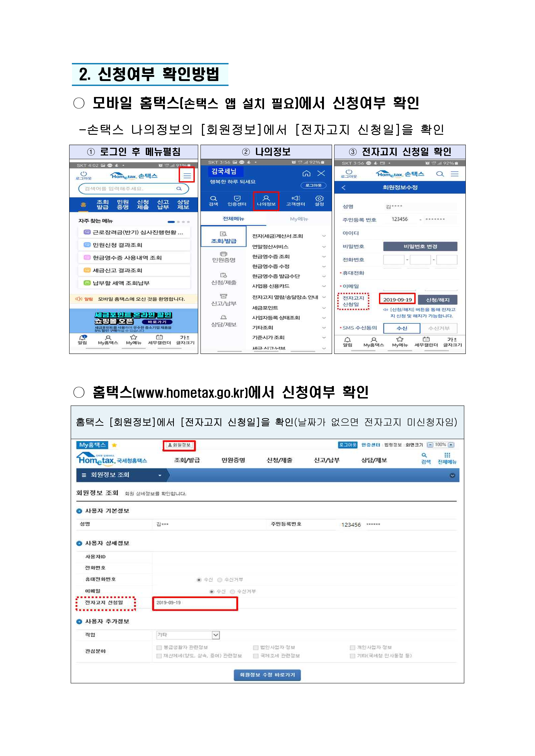
Task: Tap search icon in third phone header
Action: (440, 174)
